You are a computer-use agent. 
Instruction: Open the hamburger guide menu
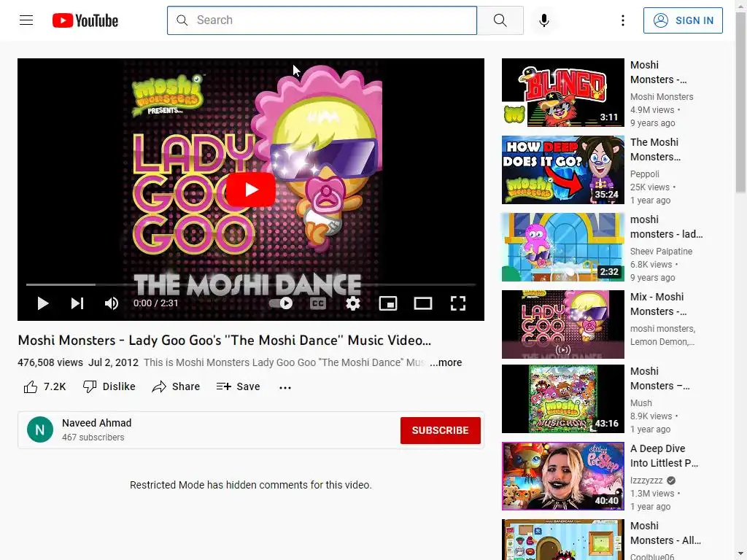[26, 20]
